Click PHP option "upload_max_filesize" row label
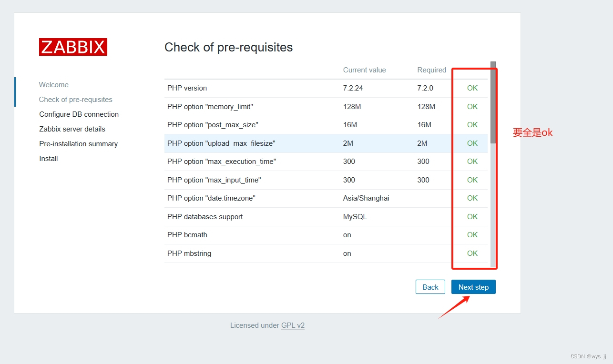This screenshot has height=364, width=613. (222, 143)
